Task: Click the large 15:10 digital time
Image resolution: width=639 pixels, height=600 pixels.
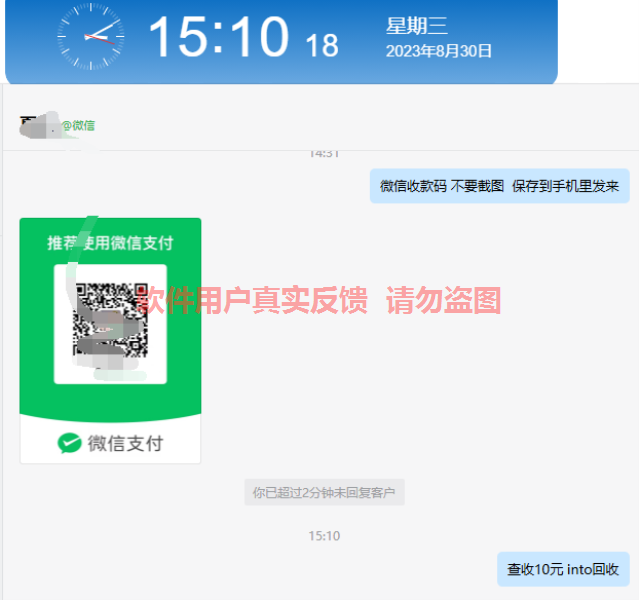Action: [218, 37]
